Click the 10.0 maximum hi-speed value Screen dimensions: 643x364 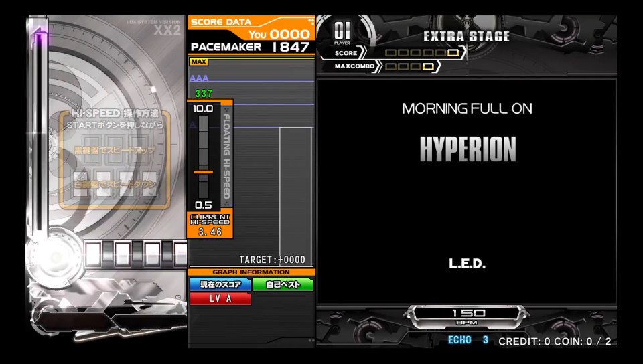click(x=203, y=108)
